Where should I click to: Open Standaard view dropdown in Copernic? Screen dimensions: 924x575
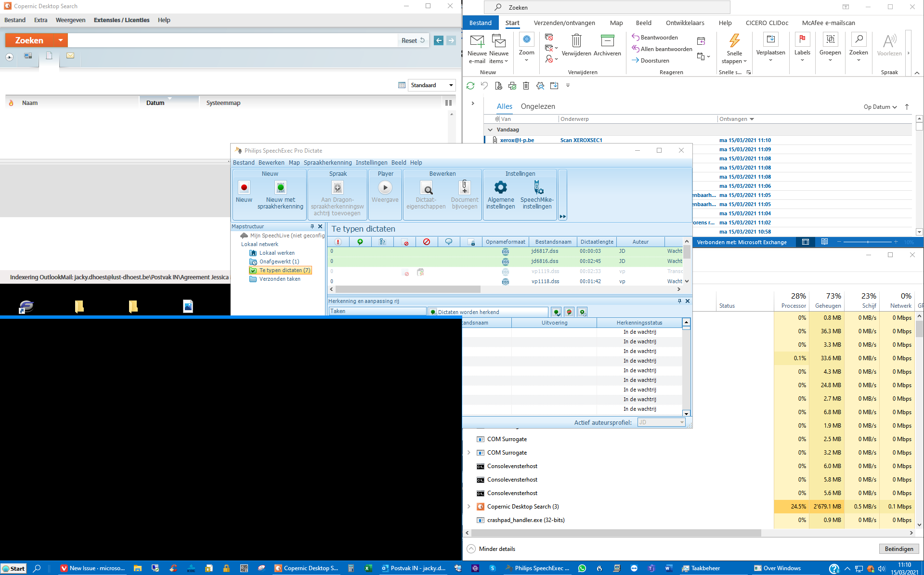pos(431,85)
